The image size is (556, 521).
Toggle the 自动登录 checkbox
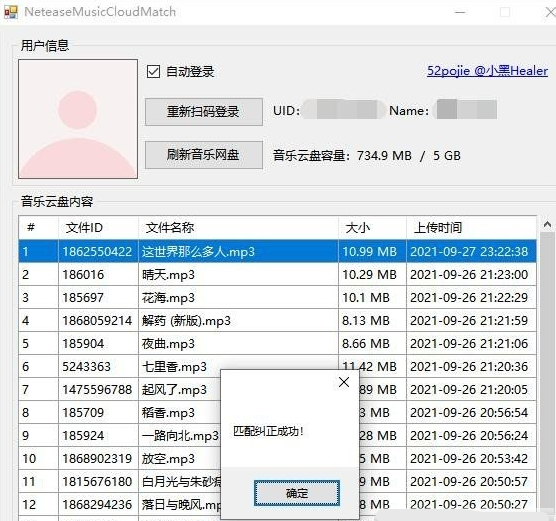154,72
